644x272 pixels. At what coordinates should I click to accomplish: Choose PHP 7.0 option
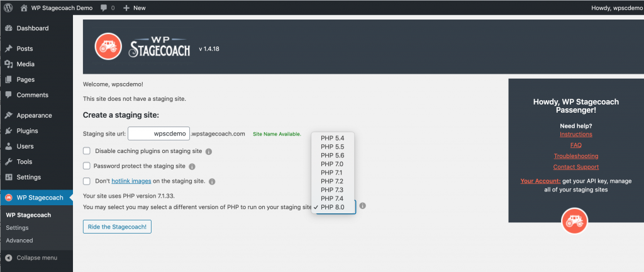[x=333, y=164]
